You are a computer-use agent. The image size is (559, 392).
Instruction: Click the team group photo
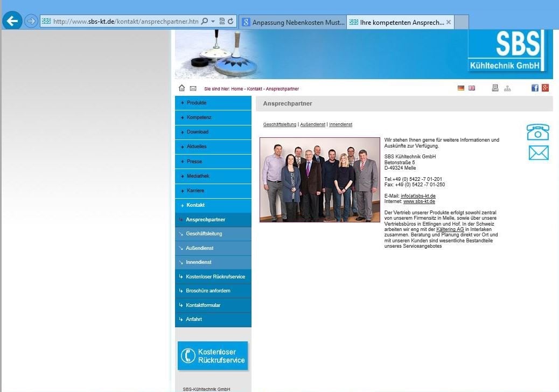click(x=320, y=180)
